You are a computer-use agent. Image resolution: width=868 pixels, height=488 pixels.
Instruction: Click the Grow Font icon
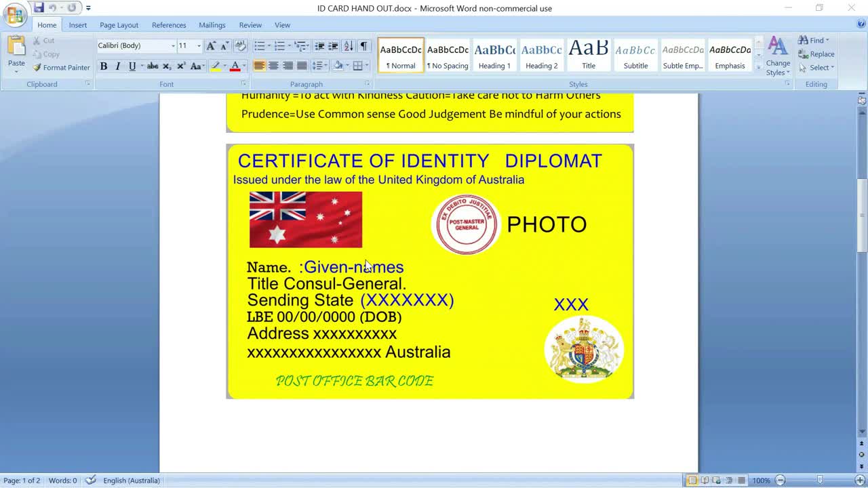pos(211,45)
